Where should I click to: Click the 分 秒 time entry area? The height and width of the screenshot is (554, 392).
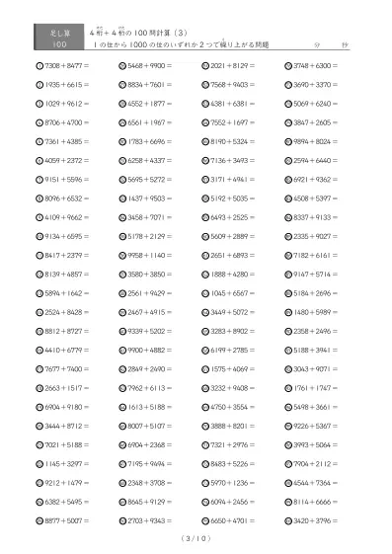tap(331, 44)
